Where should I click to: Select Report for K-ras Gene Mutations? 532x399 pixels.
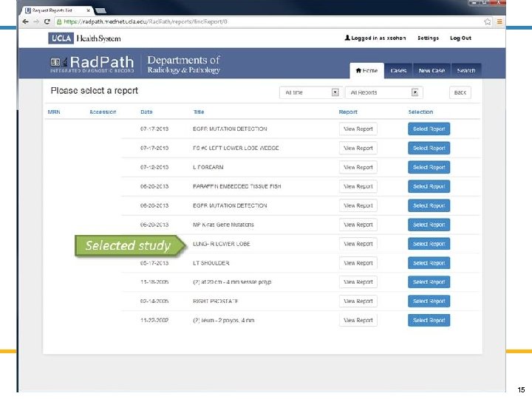coord(429,225)
